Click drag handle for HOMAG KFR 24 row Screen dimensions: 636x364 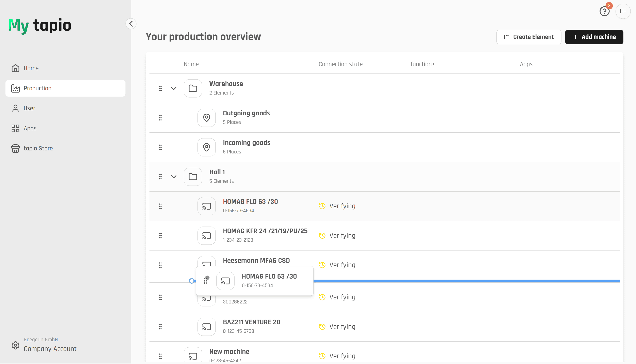pos(160,235)
